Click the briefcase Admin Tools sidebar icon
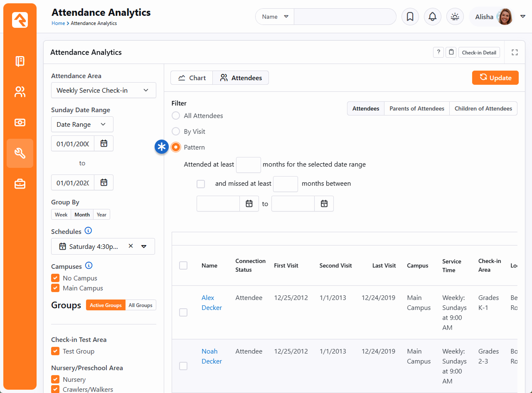Image resolution: width=532 pixels, height=393 pixels. click(20, 184)
